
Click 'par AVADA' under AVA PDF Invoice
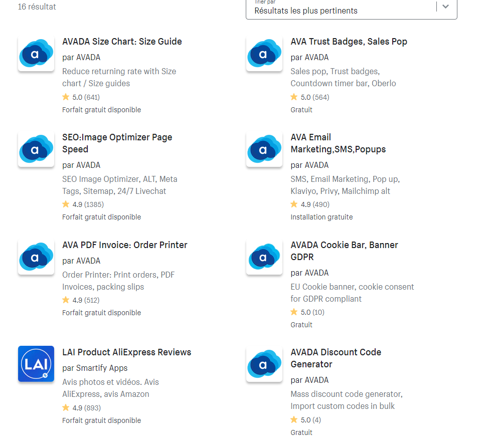(81, 261)
